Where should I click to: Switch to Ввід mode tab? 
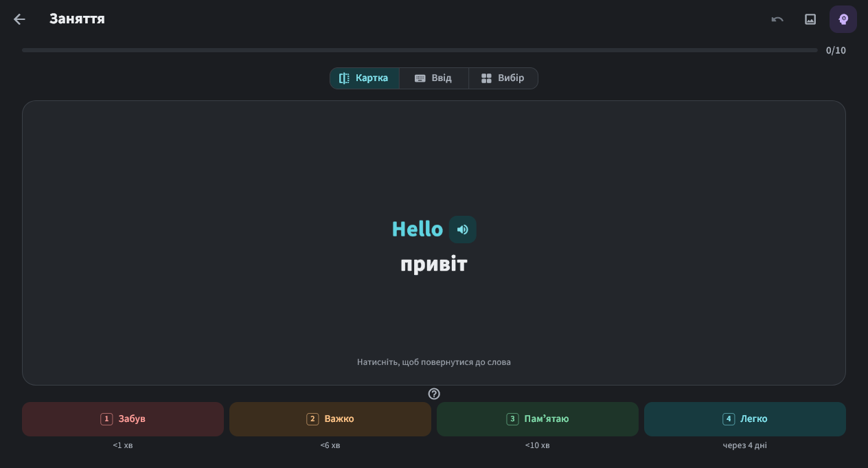coord(434,78)
